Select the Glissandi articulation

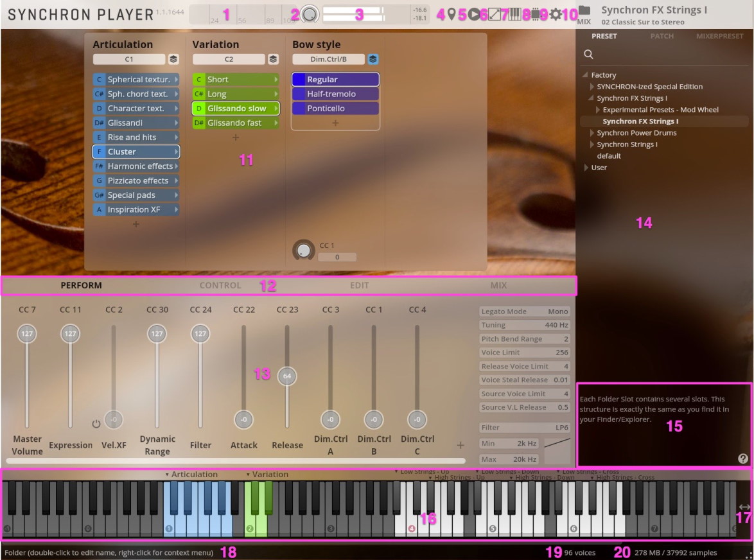136,123
